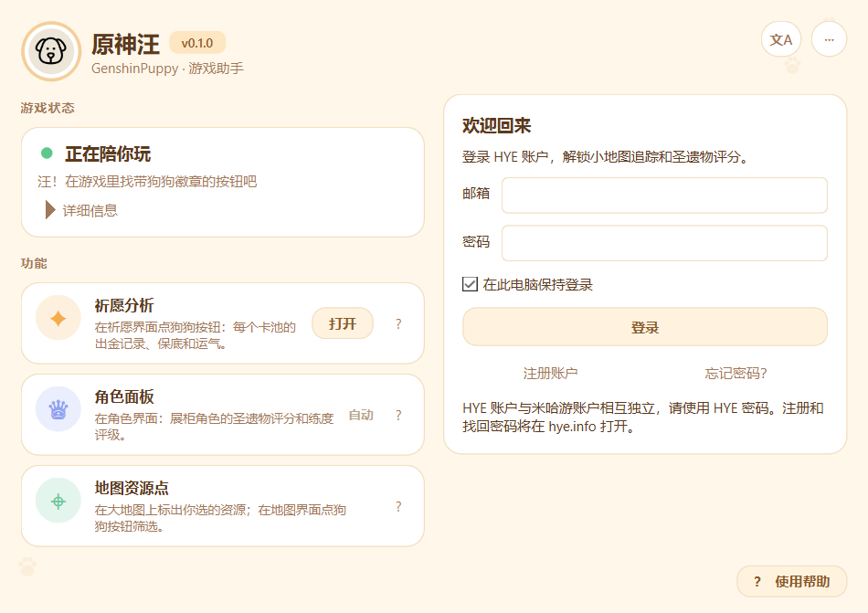
Task: Click the 正在陪你玩 status heading
Action: (x=108, y=153)
